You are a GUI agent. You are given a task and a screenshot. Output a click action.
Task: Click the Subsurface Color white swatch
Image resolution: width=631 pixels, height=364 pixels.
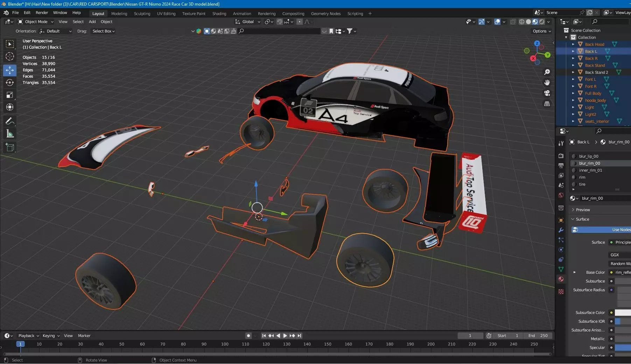point(623,313)
